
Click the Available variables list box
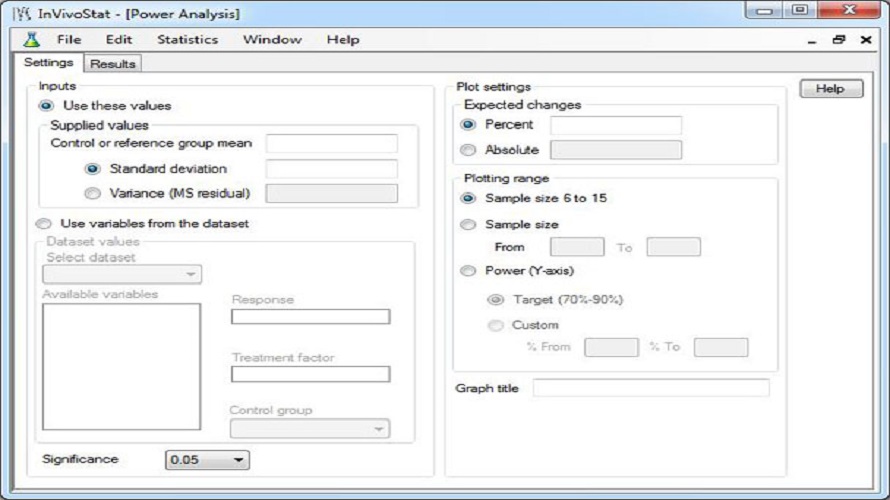pyautogui.click(x=121, y=367)
